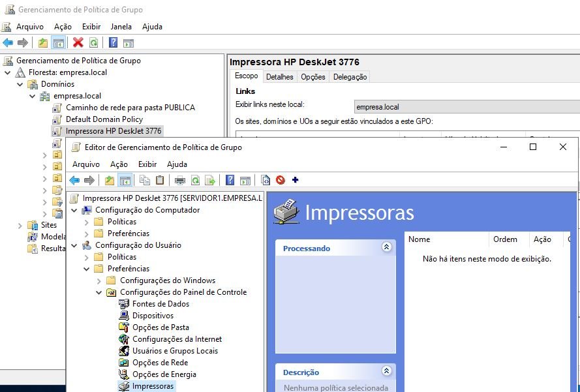Image resolution: width=580 pixels, height=392 pixels.
Task: Collapse the empresa.local domain node
Action: point(32,96)
